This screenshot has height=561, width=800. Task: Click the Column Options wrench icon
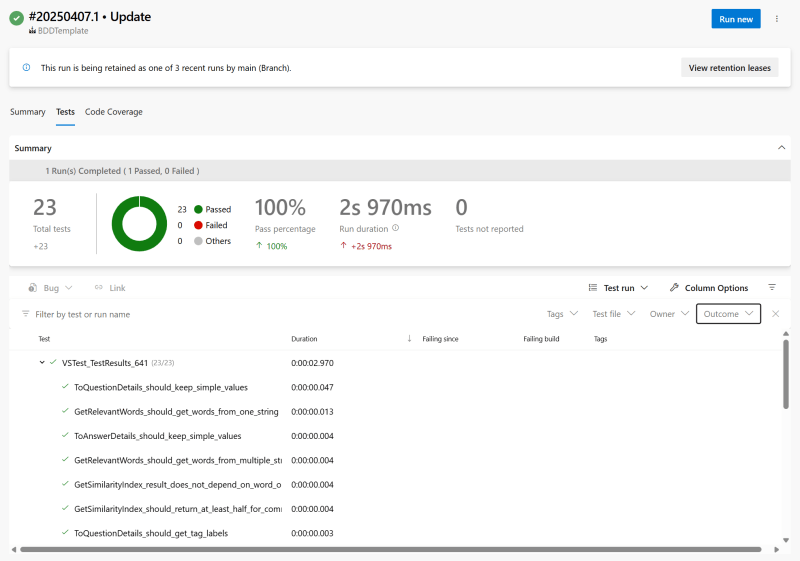point(674,288)
